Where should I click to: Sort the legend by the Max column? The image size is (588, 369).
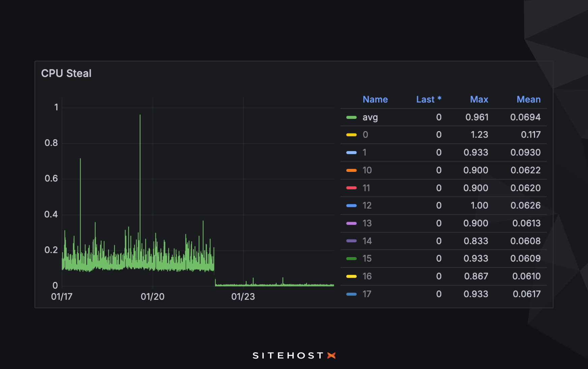(x=479, y=99)
